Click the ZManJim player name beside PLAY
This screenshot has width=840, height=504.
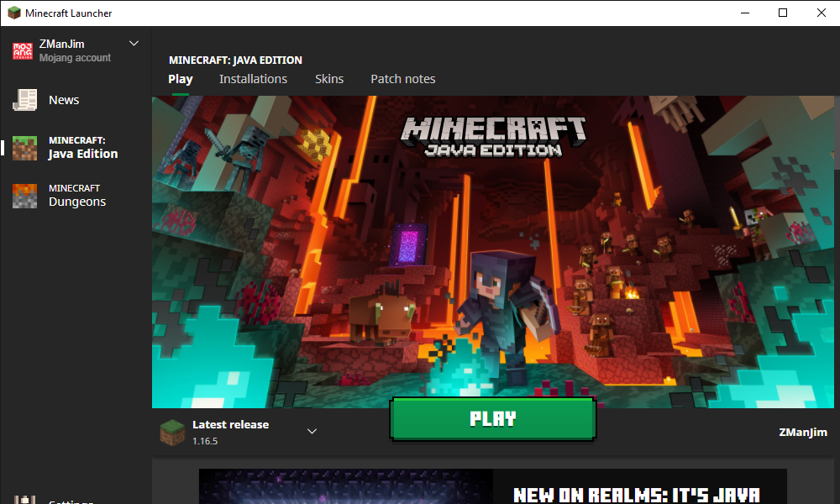[x=802, y=433]
